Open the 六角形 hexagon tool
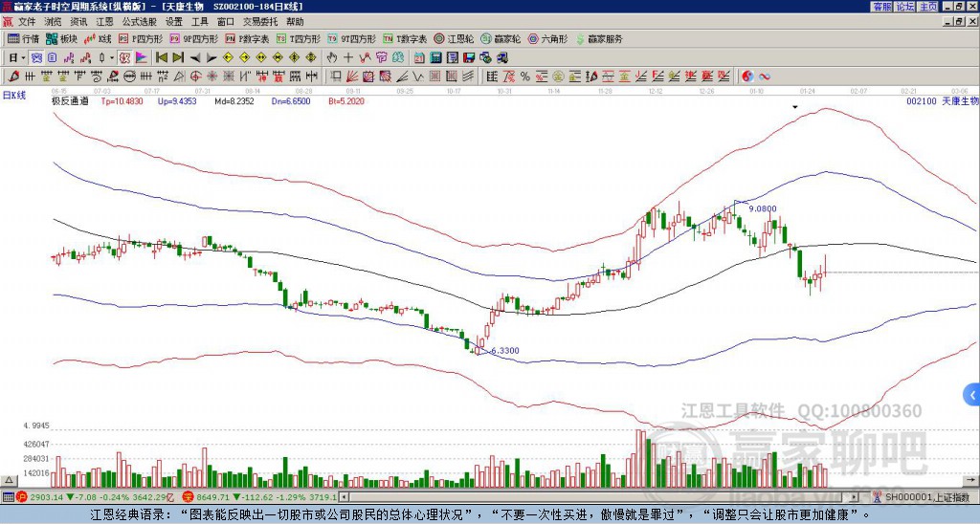The width and height of the screenshot is (980, 524). (x=547, y=38)
